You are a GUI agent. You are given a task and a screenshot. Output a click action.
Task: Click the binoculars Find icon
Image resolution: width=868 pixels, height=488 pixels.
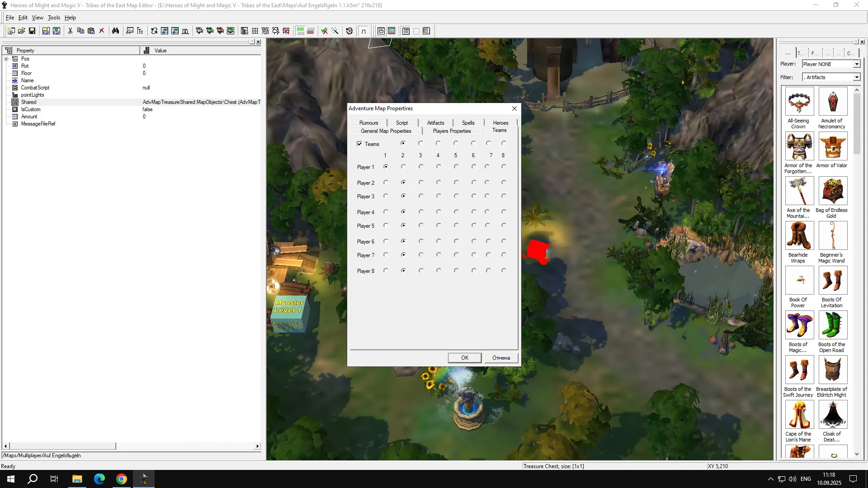pyautogui.click(x=116, y=31)
